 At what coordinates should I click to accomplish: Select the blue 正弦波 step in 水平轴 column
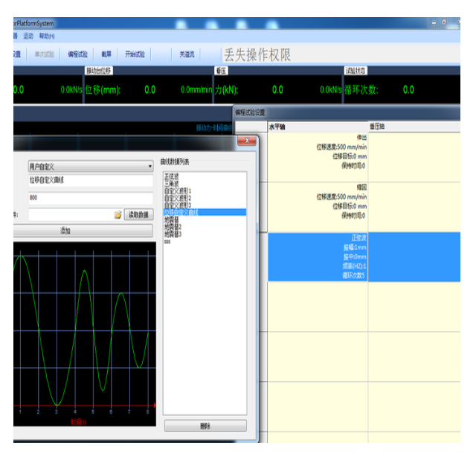(x=318, y=257)
